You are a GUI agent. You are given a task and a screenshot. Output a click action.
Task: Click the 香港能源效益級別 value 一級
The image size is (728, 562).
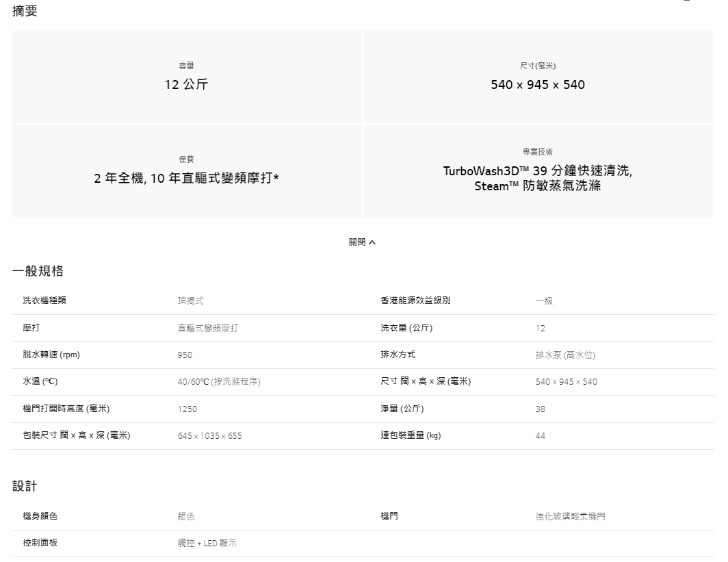click(x=544, y=301)
